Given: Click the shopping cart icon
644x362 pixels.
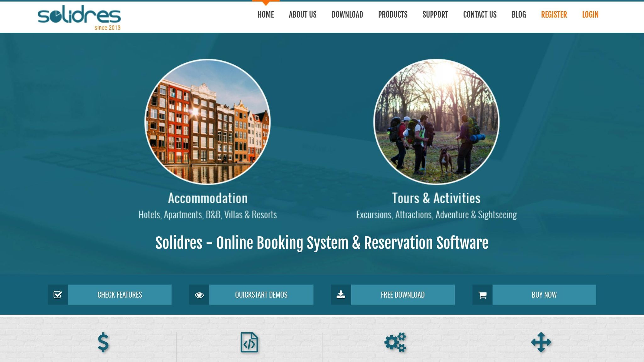Looking at the screenshot, I should (482, 294).
